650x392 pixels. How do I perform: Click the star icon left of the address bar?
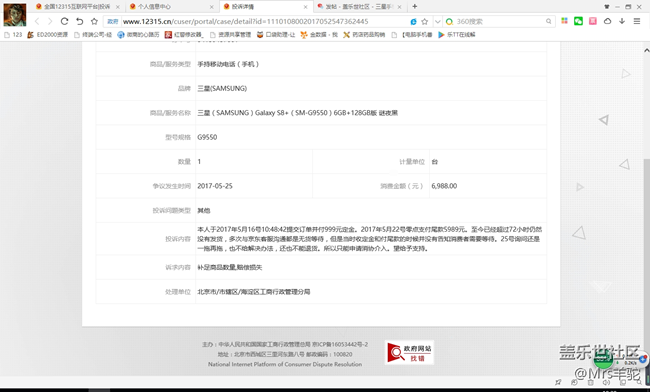(94, 21)
